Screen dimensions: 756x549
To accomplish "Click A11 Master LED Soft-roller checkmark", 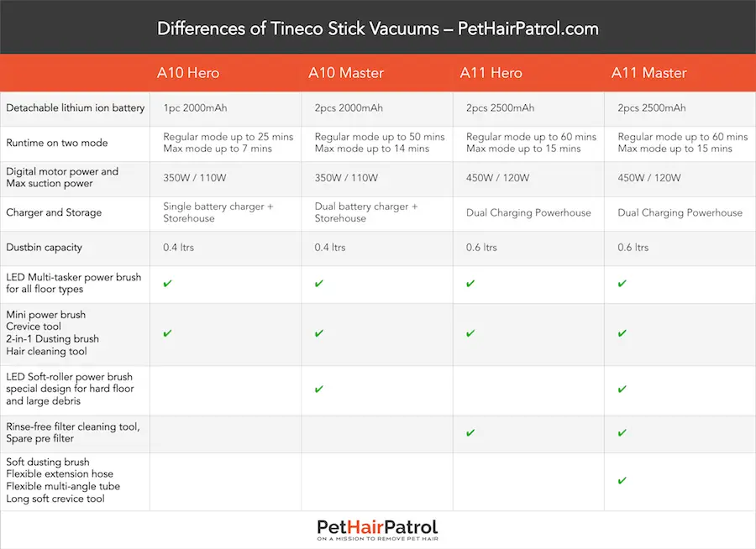I will coord(622,389).
